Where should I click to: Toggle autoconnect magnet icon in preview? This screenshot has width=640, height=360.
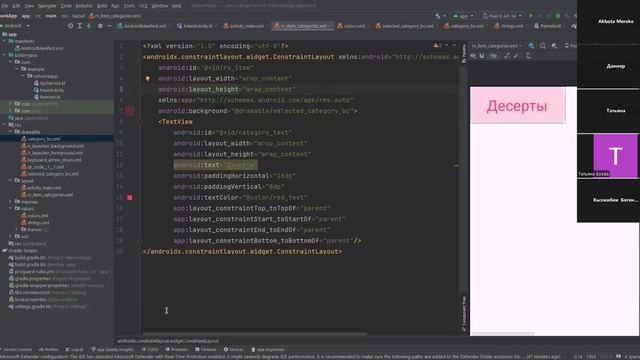click(482, 56)
